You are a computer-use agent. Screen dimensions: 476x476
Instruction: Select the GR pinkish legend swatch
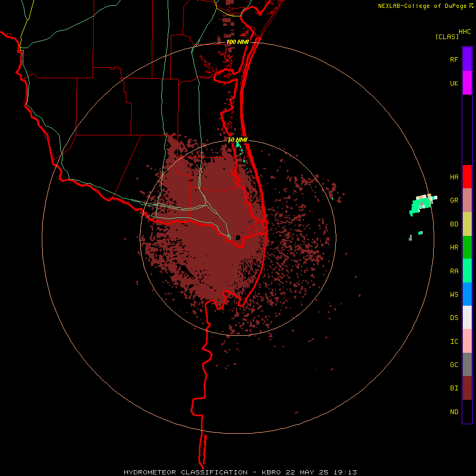467,200
